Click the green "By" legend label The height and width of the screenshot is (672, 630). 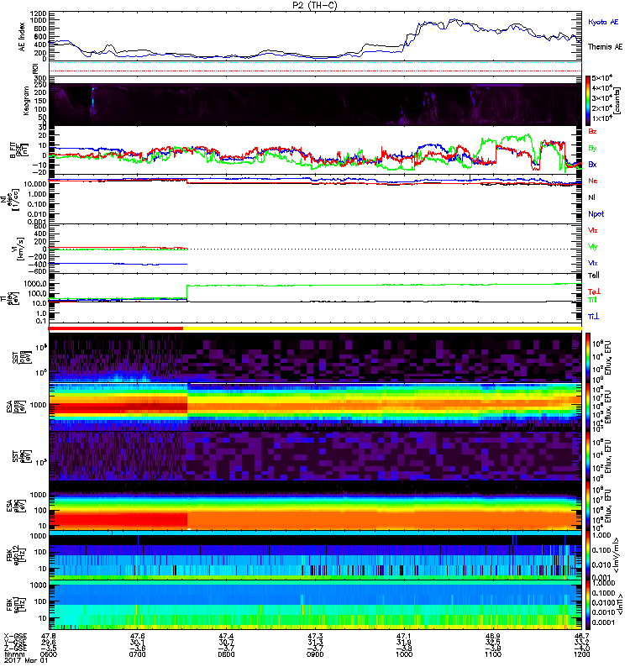pyautogui.click(x=592, y=148)
